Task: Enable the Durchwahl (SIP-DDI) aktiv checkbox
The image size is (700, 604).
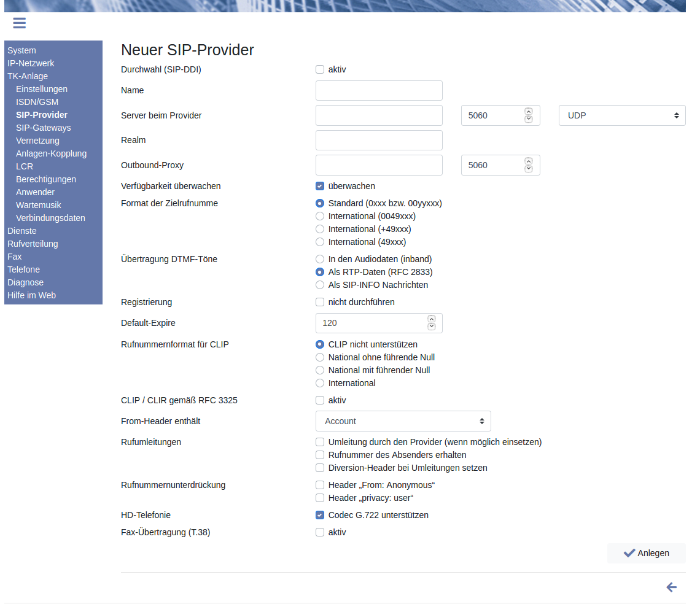Action: pyautogui.click(x=320, y=69)
